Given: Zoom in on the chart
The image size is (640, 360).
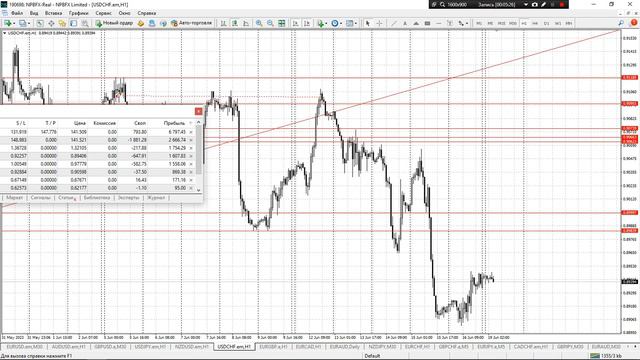Looking at the screenshot, I should click(x=259, y=23).
